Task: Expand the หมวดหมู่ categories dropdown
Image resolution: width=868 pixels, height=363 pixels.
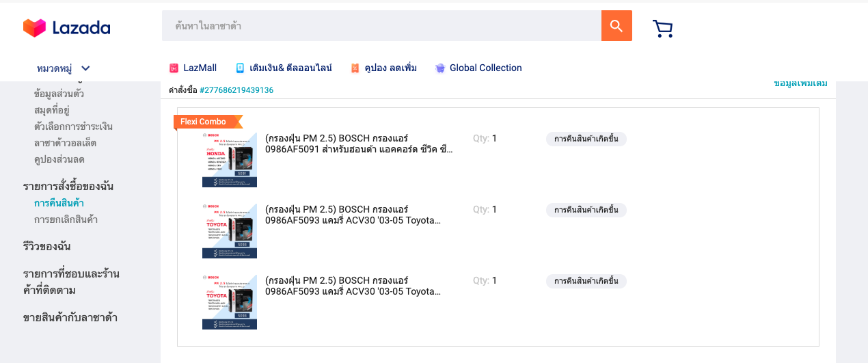Action: coord(64,68)
